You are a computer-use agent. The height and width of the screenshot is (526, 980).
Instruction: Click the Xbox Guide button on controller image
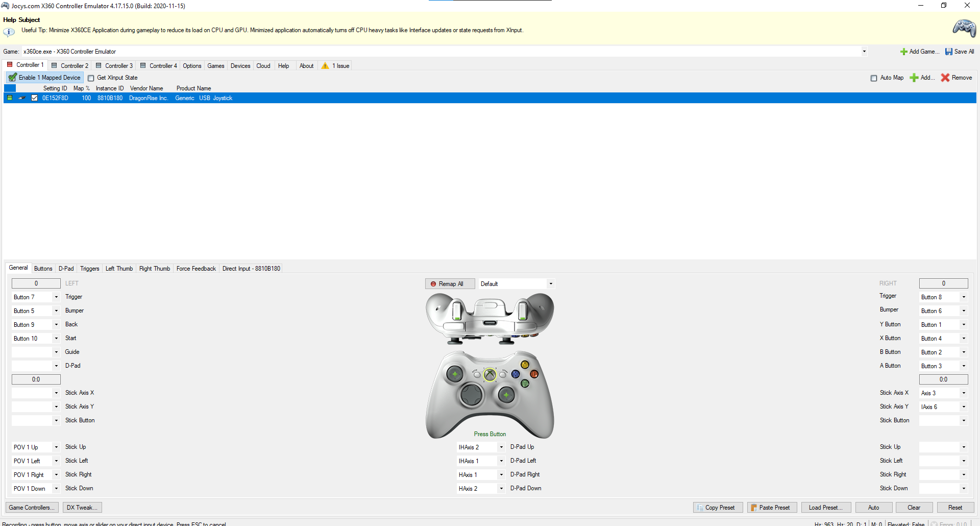click(490, 375)
